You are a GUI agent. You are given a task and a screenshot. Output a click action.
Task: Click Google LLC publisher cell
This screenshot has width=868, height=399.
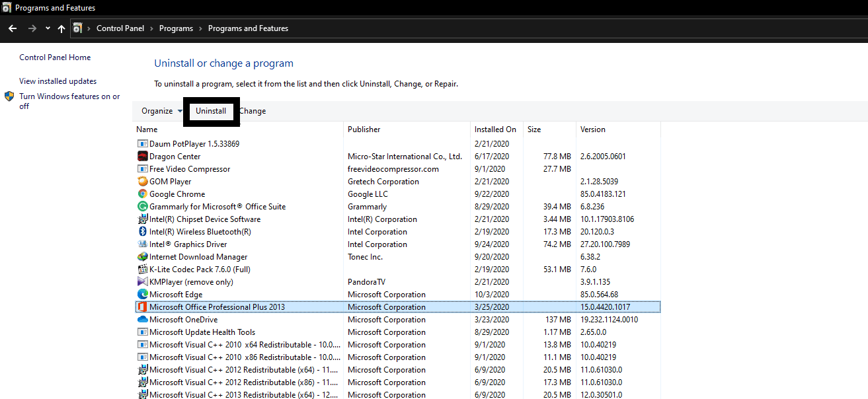click(369, 194)
